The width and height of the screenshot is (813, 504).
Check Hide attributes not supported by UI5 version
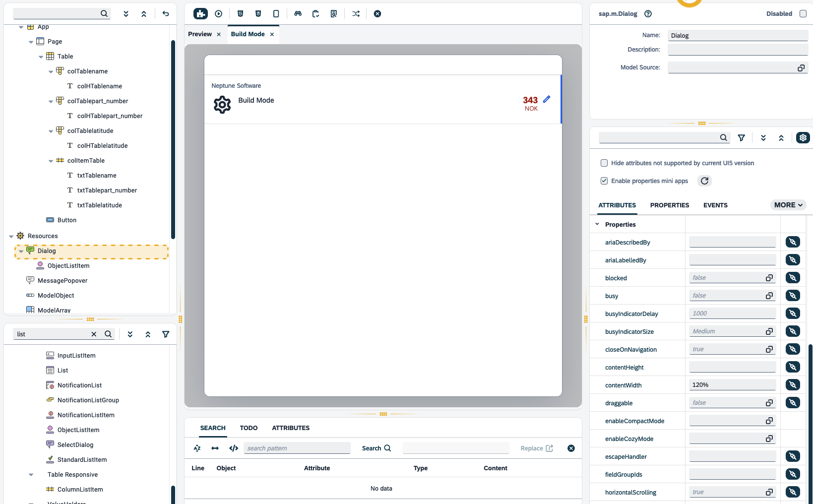tap(604, 163)
